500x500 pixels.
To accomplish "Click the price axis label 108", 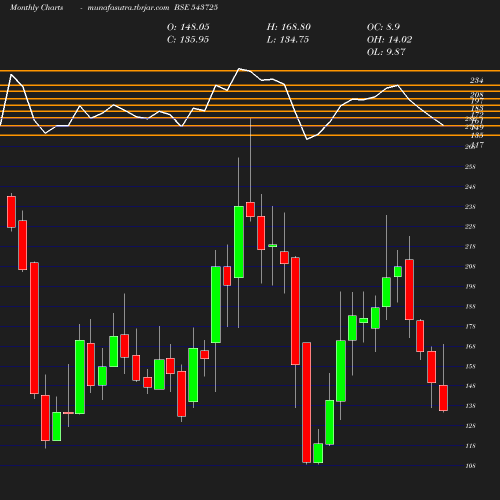I will coord(470,466).
